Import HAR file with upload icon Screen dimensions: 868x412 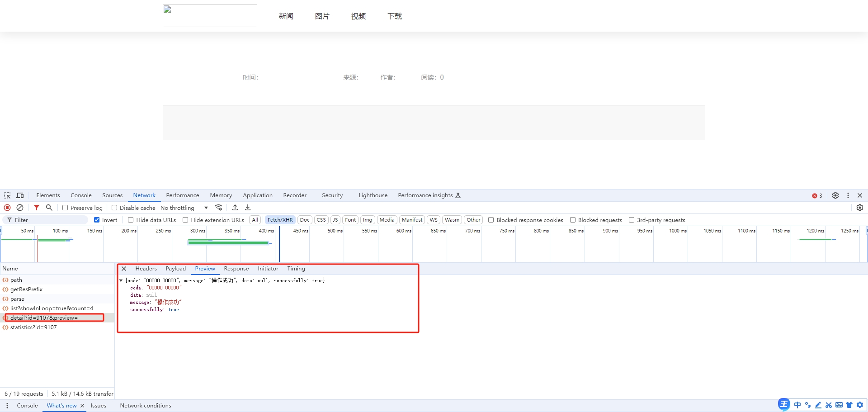[x=235, y=208]
